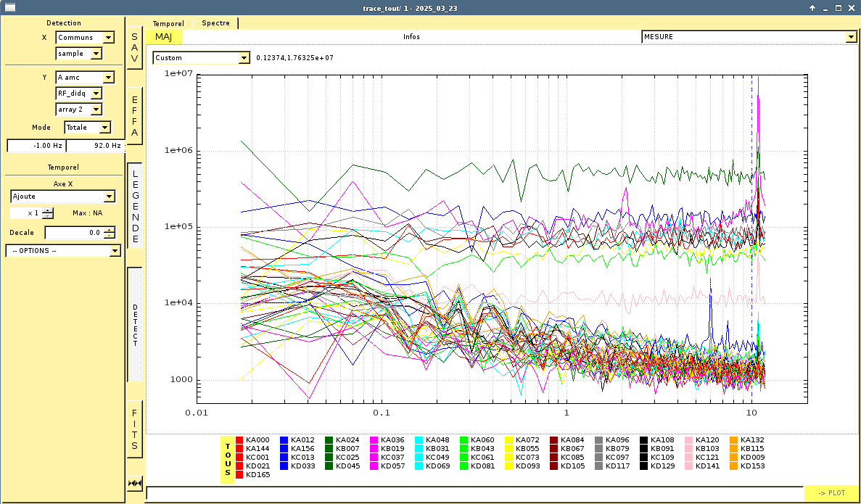
Task: Click the yellow TOUS legend button
Action: tap(228, 460)
